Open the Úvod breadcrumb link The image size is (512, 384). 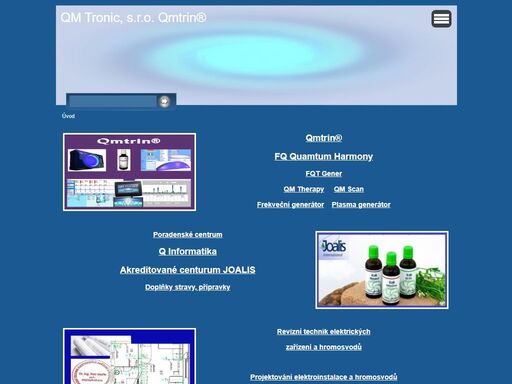click(68, 116)
